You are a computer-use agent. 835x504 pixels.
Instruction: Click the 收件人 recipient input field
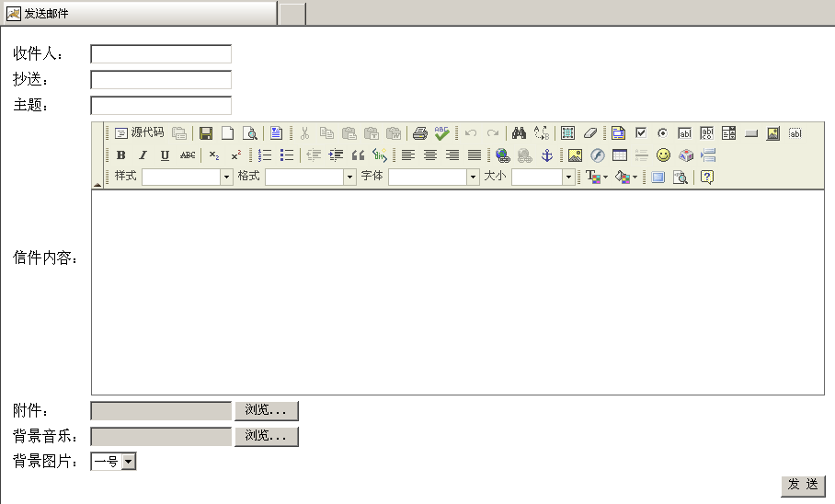click(161, 54)
